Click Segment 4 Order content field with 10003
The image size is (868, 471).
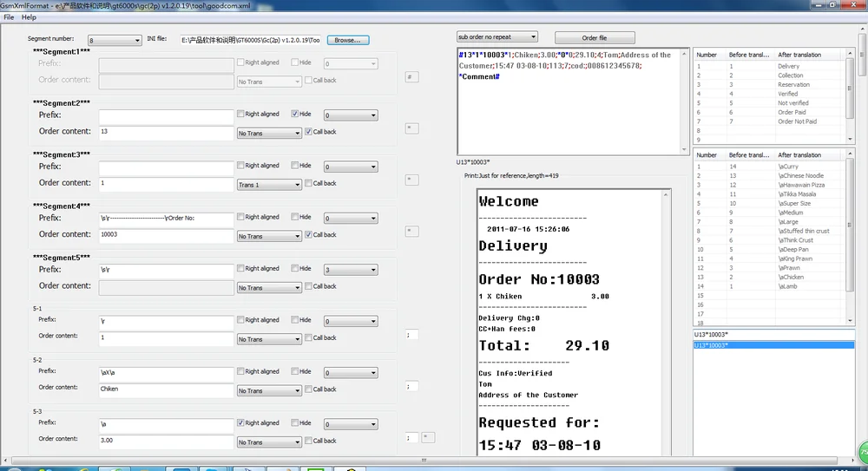(166, 235)
